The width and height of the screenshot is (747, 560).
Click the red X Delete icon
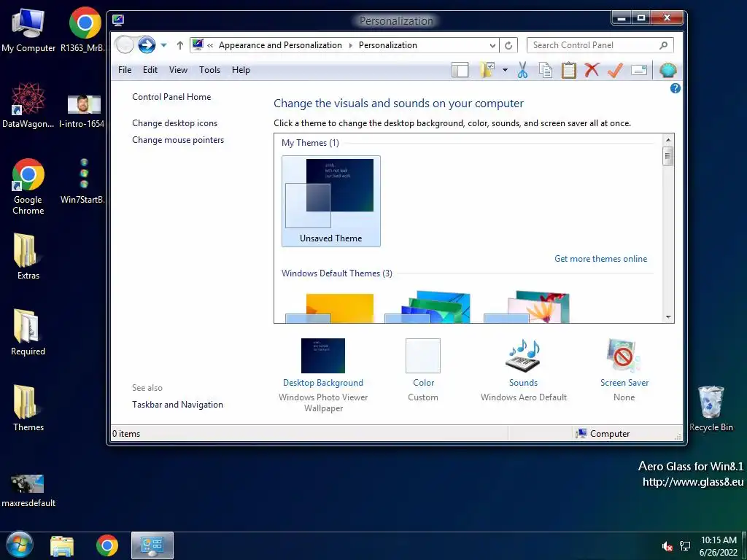click(x=592, y=70)
